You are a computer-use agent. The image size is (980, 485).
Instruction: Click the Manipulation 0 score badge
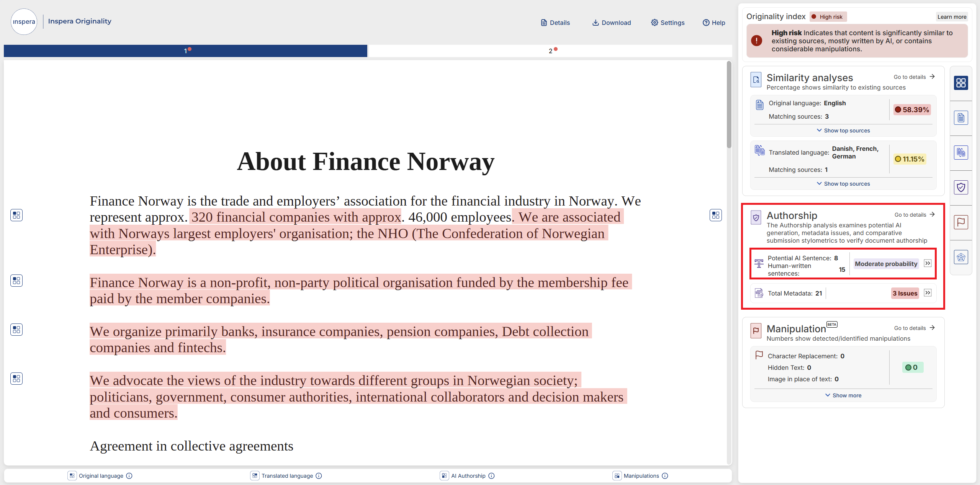coord(913,367)
